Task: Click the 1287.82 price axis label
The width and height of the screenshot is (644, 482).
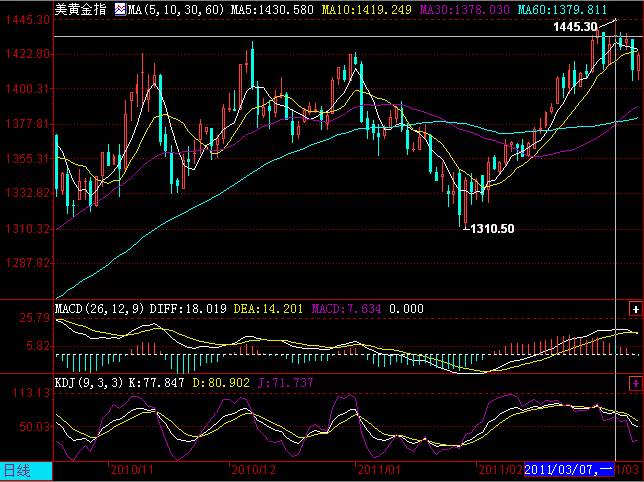Action: 28,262
